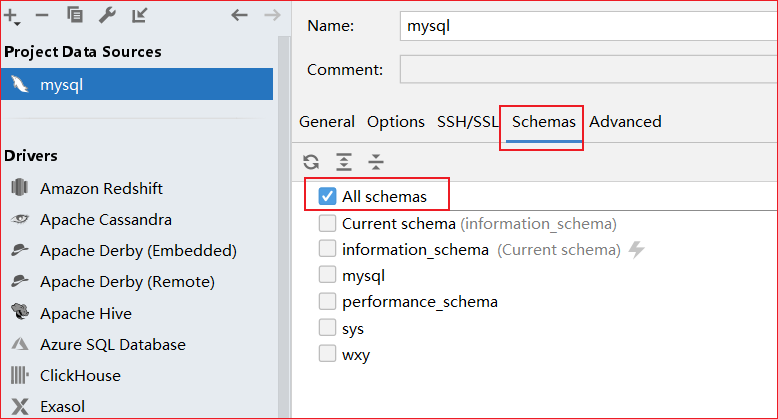778x419 pixels.
Task: Remove selected data source with minus icon
Action: coord(42,15)
